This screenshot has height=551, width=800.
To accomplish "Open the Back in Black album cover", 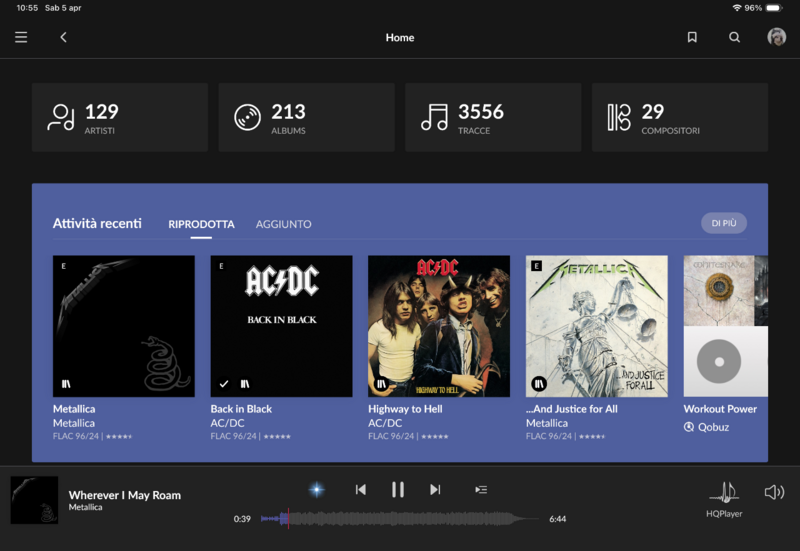I will point(281,326).
